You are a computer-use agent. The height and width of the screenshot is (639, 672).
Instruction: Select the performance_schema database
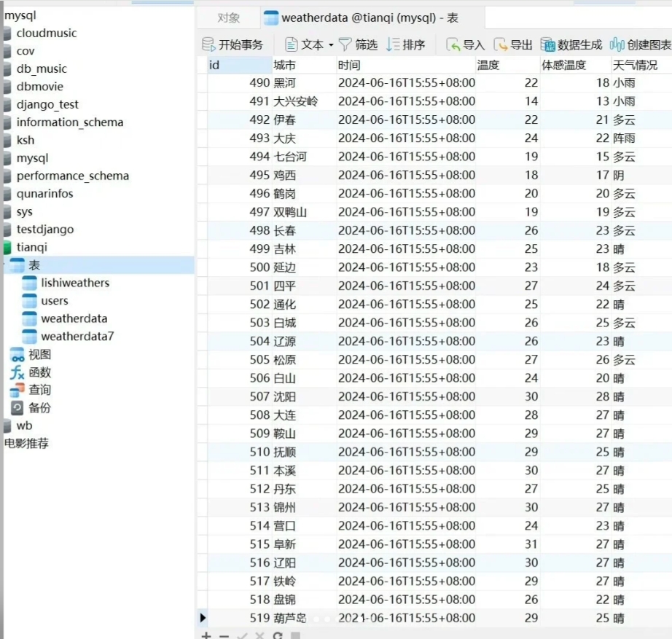[x=72, y=176]
